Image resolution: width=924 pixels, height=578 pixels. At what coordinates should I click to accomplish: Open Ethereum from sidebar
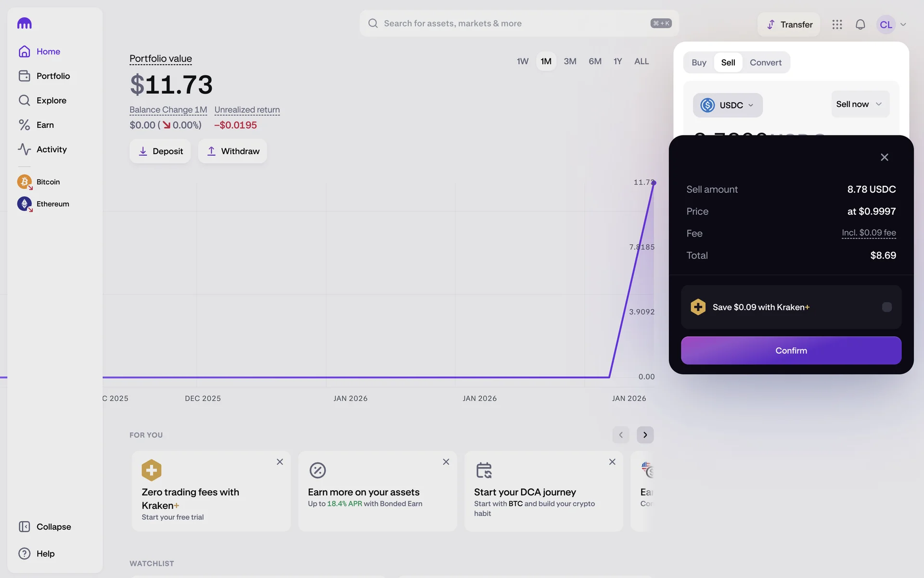tap(52, 204)
